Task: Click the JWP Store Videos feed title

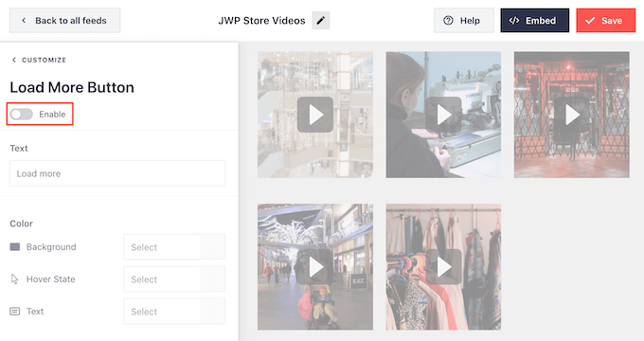Action: point(261,21)
